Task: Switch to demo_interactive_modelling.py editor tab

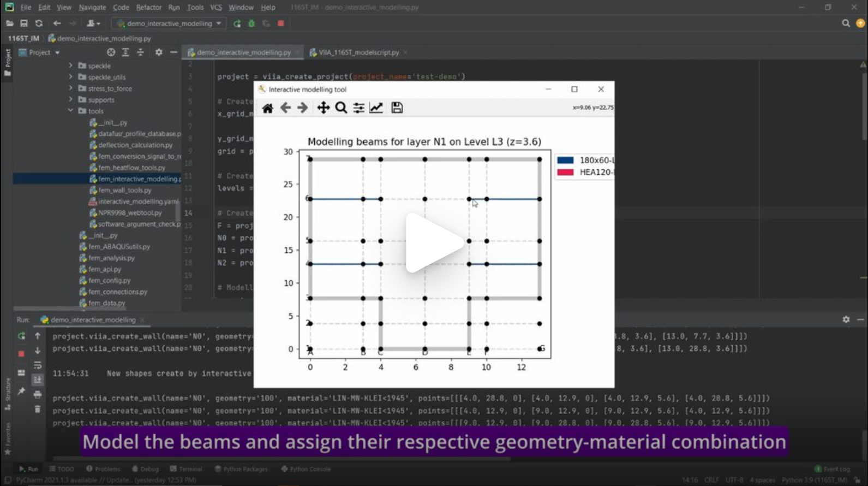Action: (243, 52)
